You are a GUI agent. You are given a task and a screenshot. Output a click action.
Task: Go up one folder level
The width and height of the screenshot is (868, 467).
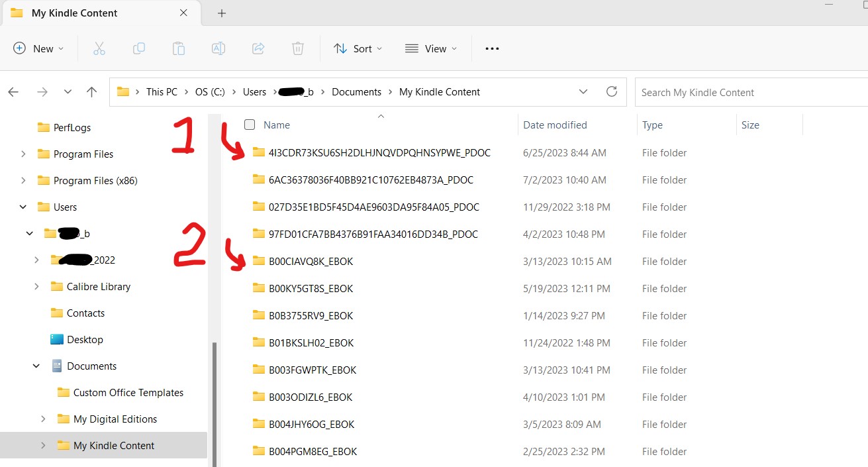[x=92, y=92]
